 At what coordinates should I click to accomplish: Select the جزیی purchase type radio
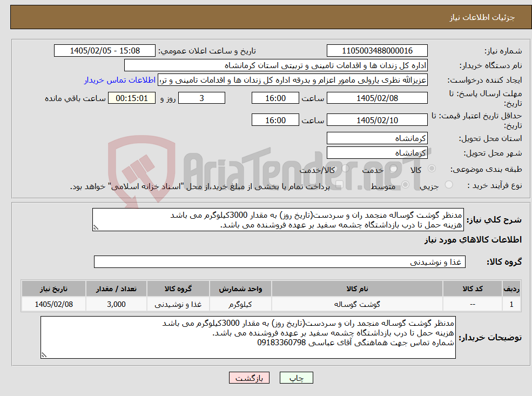[449, 185]
